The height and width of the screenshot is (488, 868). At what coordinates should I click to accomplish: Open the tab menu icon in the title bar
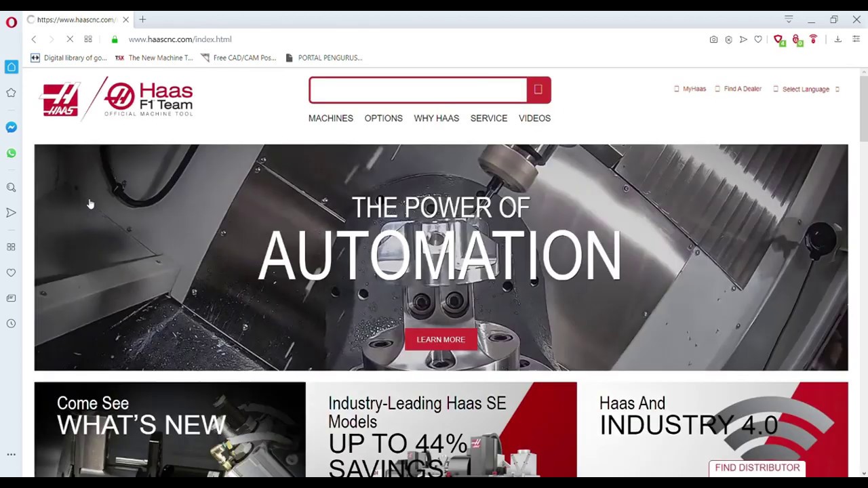(x=789, y=20)
